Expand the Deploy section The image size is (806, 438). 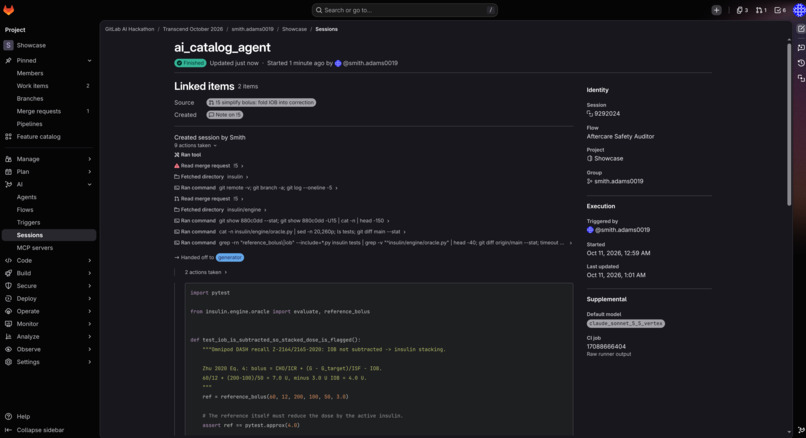49,299
